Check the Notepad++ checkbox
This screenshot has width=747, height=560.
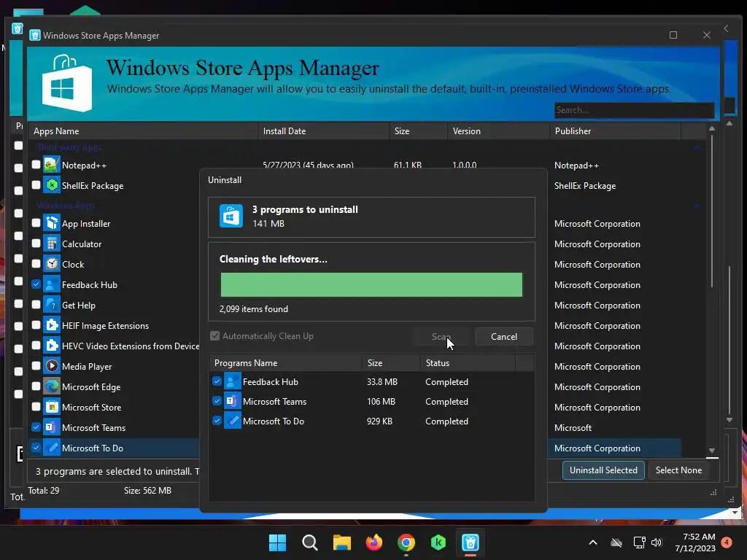(x=36, y=164)
